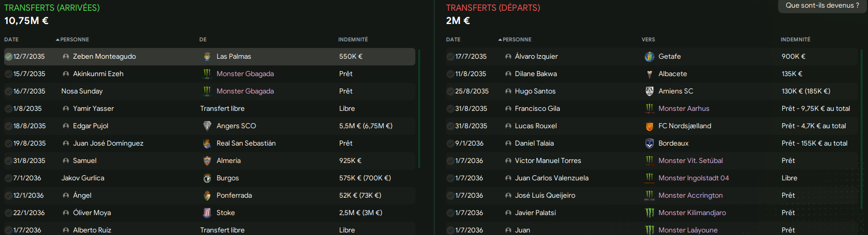Image resolution: width=868 pixels, height=235 pixels.
Task: Click the Amiens SC club badge
Action: (649, 91)
